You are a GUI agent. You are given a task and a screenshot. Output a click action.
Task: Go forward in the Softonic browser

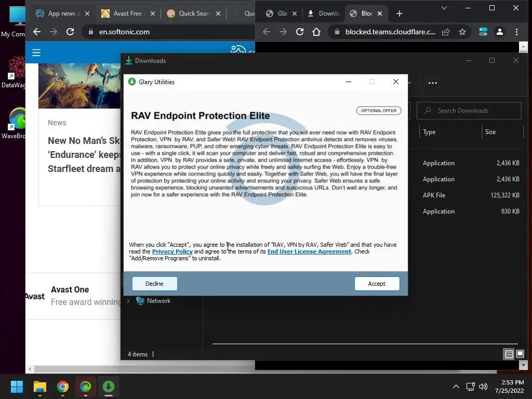click(54, 32)
